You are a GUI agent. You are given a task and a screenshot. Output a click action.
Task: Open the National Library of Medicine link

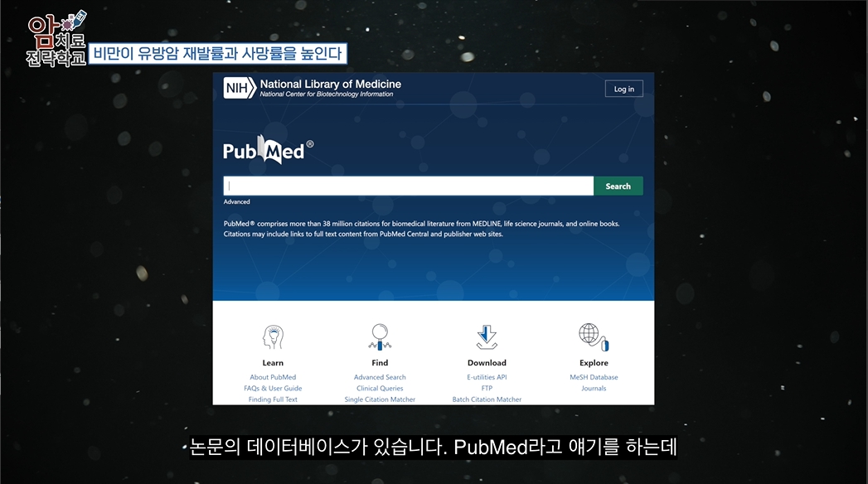[331, 84]
